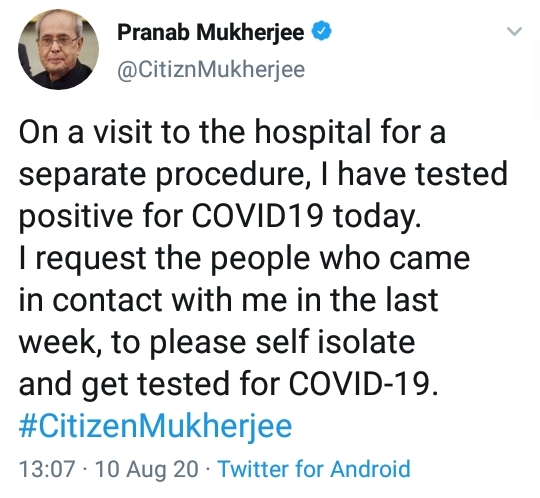Click the blue verified badge
This screenshot has width=540, height=498.
[x=321, y=31]
